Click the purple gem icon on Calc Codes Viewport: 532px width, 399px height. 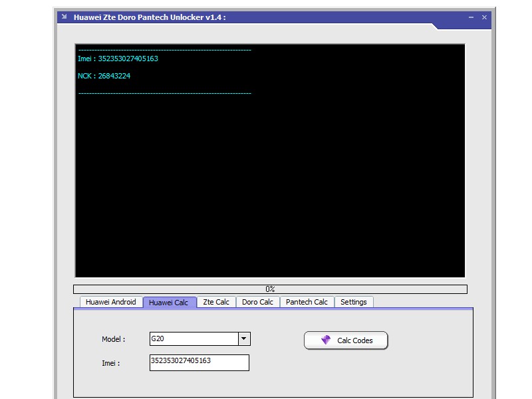click(x=326, y=340)
